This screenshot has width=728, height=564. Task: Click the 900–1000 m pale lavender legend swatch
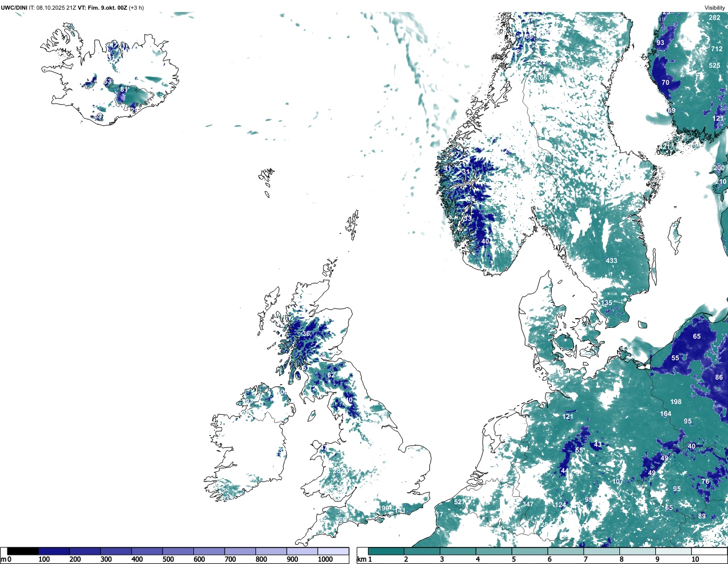[x=302, y=551]
